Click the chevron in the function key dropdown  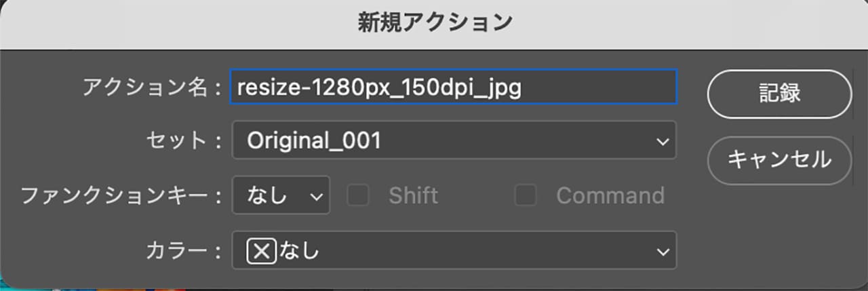[x=315, y=197]
